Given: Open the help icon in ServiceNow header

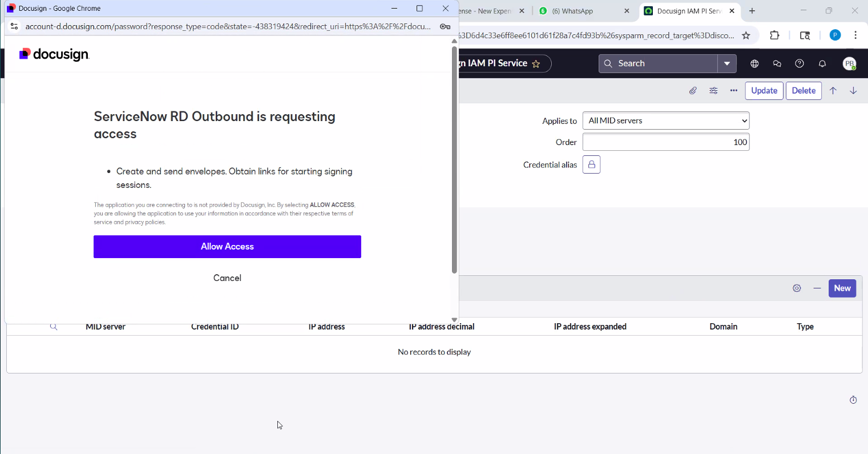Looking at the screenshot, I should coord(800,63).
